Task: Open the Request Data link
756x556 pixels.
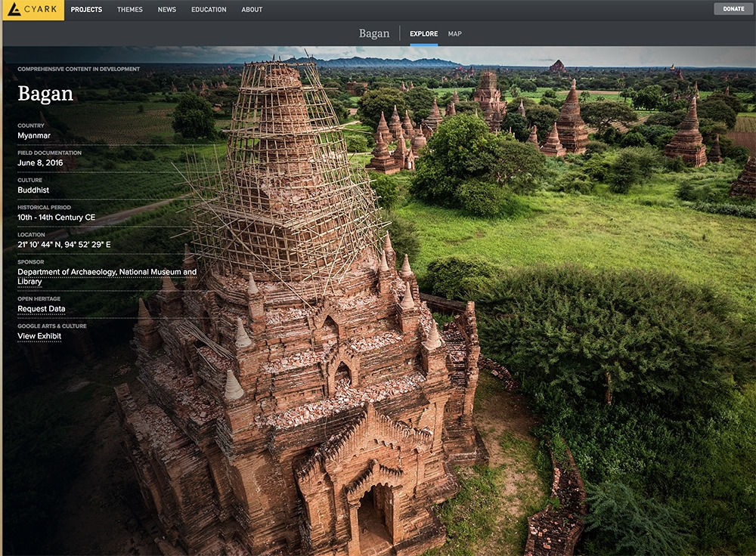Action: coord(42,309)
